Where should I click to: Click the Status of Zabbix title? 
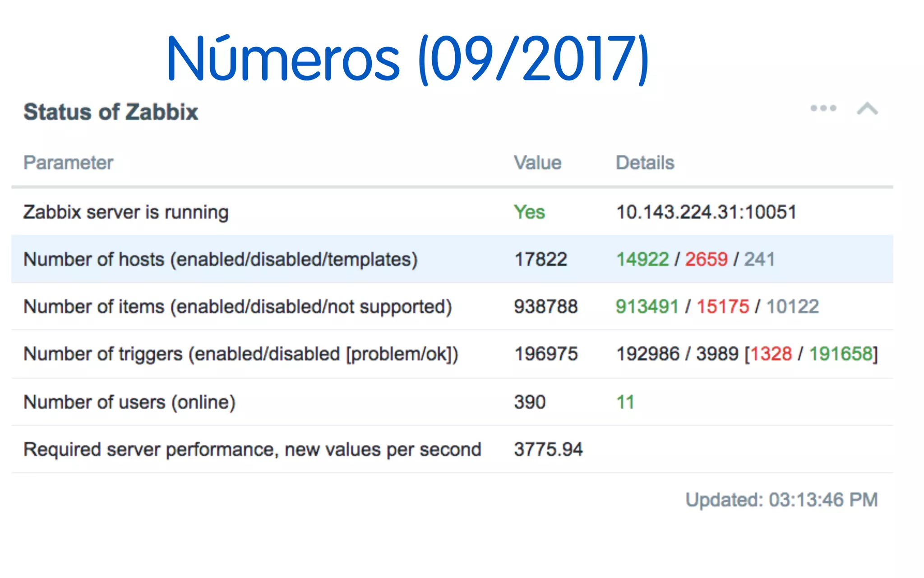click(111, 112)
